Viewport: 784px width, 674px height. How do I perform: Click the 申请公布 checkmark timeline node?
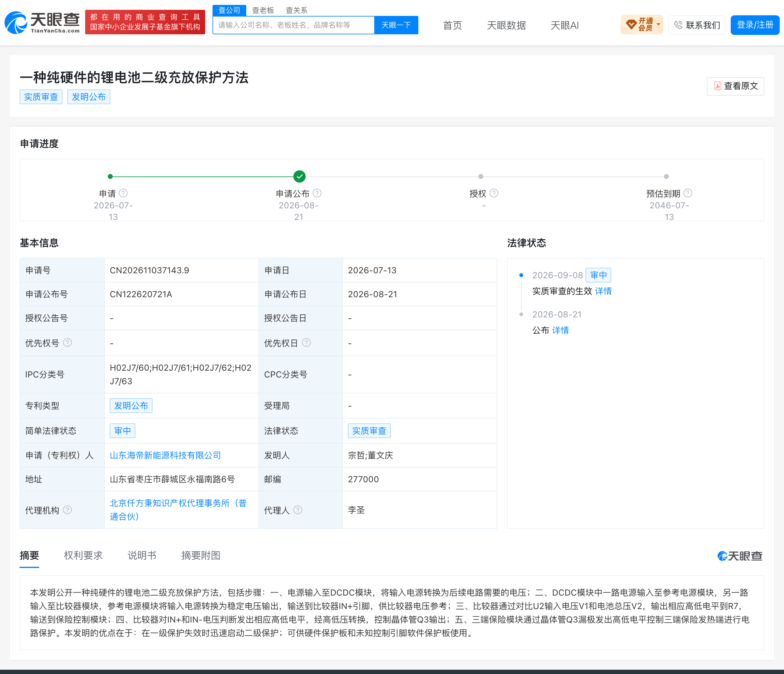(x=299, y=176)
